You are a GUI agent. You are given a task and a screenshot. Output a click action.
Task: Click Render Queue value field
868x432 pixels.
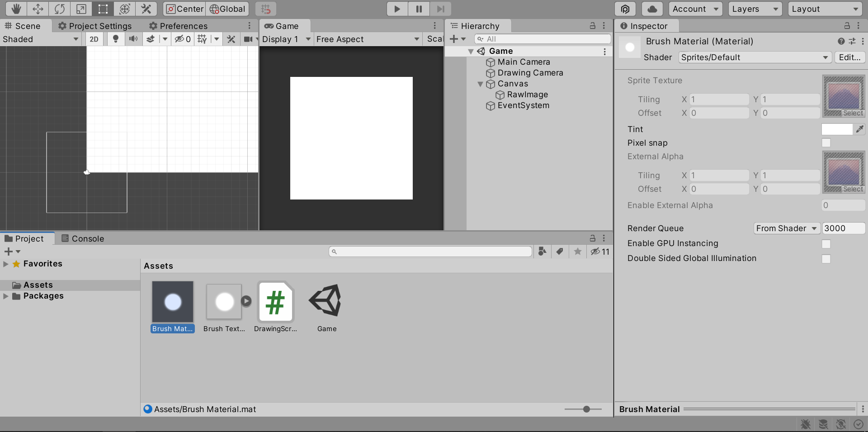843,228
